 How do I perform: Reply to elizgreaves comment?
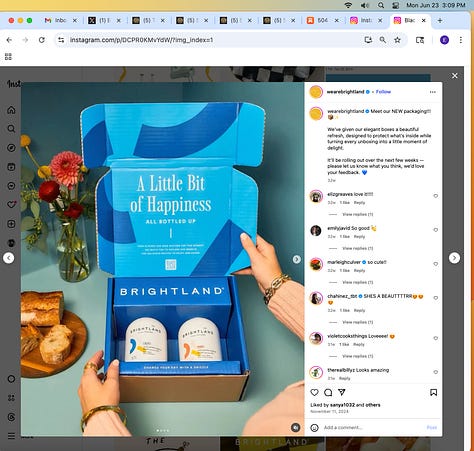(359, 203)
